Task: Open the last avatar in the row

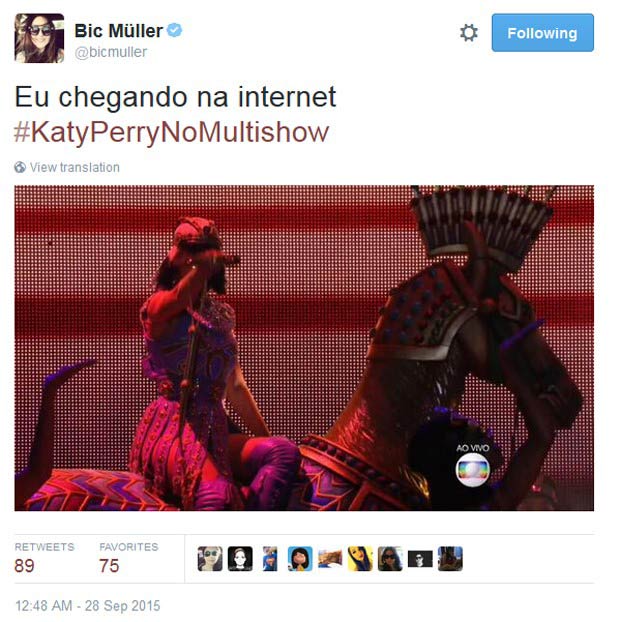Action: pyautogui.click(x=450, y=559)
